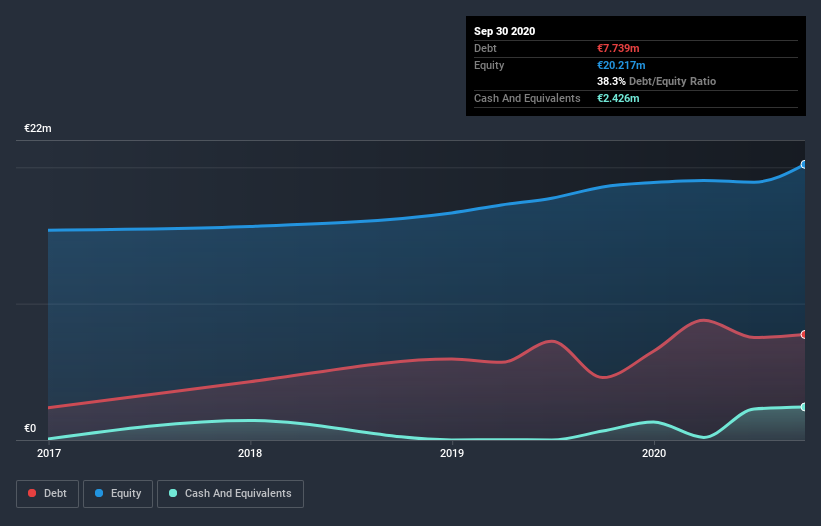Click the red Debt legend dot
The height and width of the screenshot is (526, 821).
pyautogui.click(x=32, y=493)
